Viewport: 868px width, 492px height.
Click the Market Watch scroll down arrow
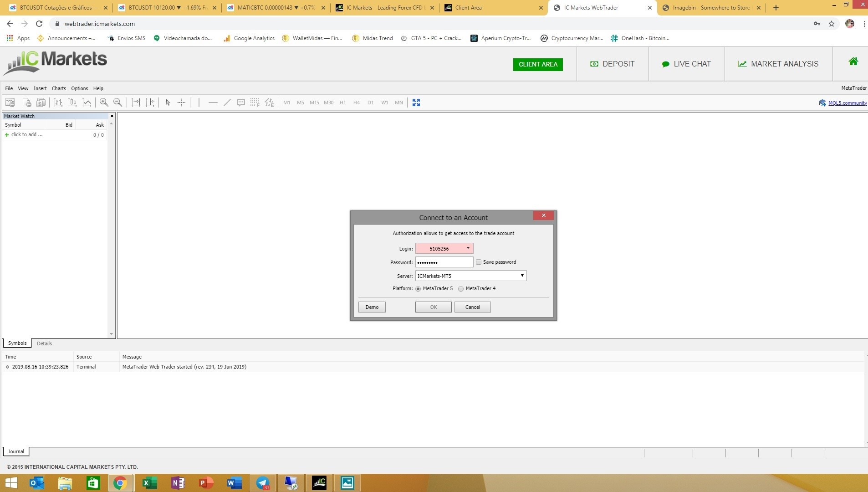(x=111, y=334)
